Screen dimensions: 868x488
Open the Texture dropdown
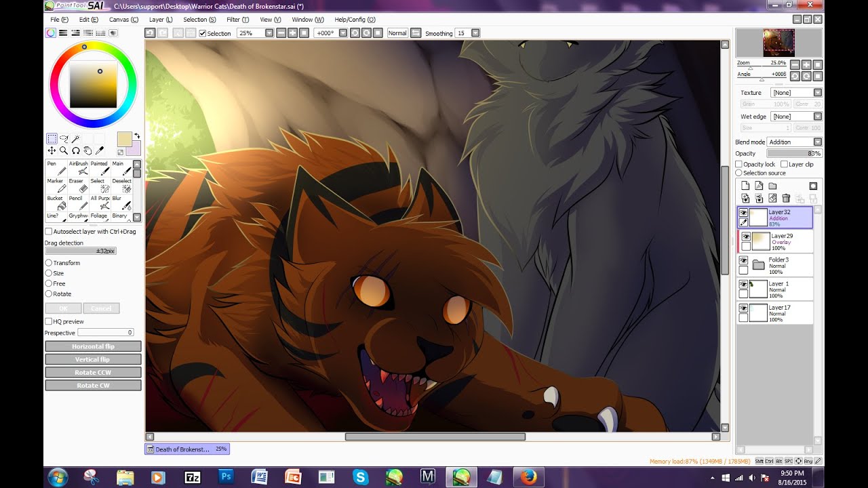point(817,92)
